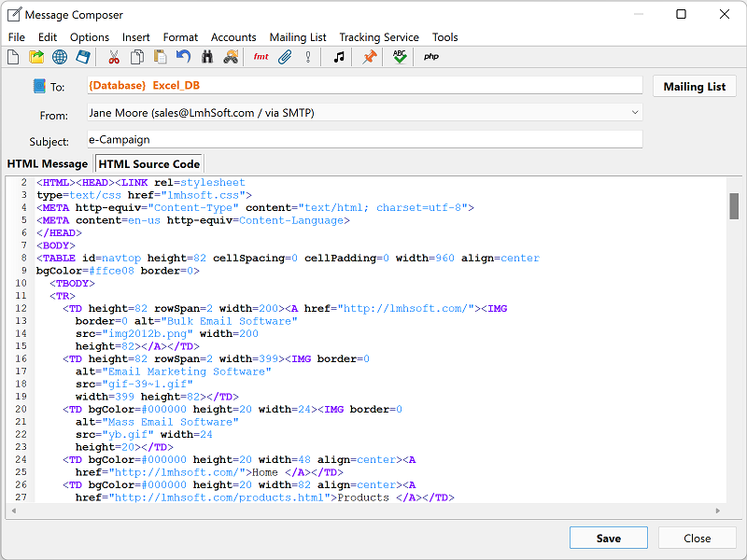Click alt text "Email Marketing Software"
Viewport: 747px width, 560px height.
point(187,371)
